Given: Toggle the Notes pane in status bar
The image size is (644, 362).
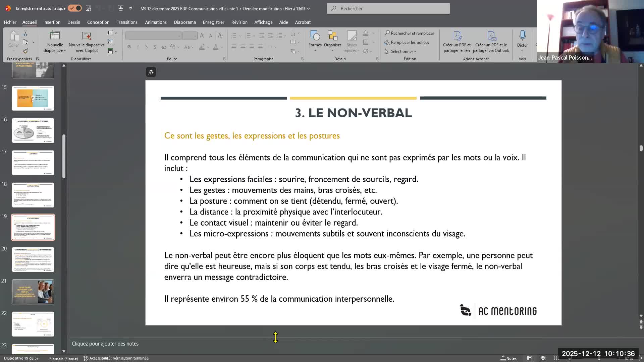Looking at the screenshot, I should (x=508, y=358).
